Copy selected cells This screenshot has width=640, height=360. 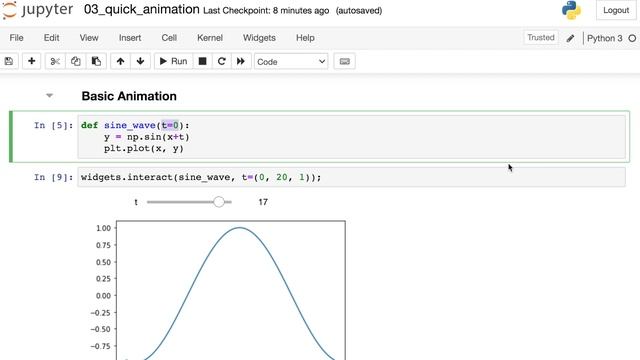point(76,61)
